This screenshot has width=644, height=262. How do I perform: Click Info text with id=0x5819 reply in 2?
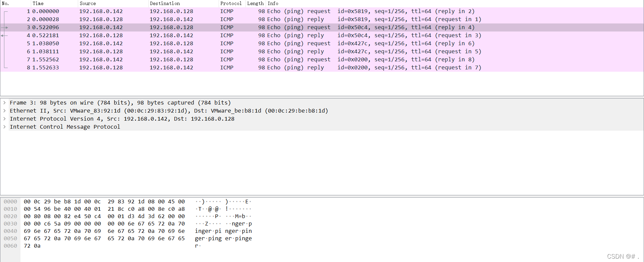pyautogui.click(x=371, y=11)
